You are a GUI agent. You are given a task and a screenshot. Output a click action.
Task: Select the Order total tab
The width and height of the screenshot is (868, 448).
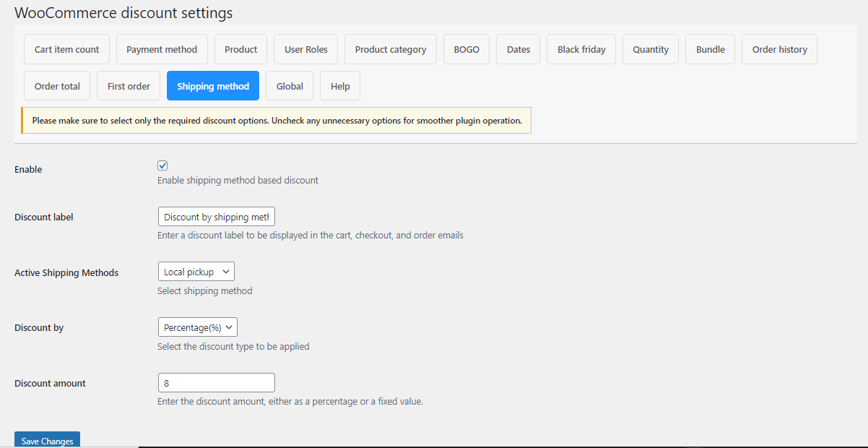pyautogui.click(x=56, y=85)
